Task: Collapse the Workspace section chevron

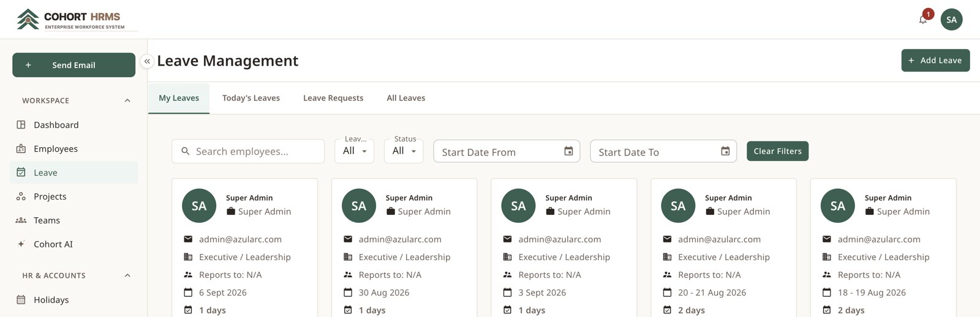Action: tap(127, 100)
